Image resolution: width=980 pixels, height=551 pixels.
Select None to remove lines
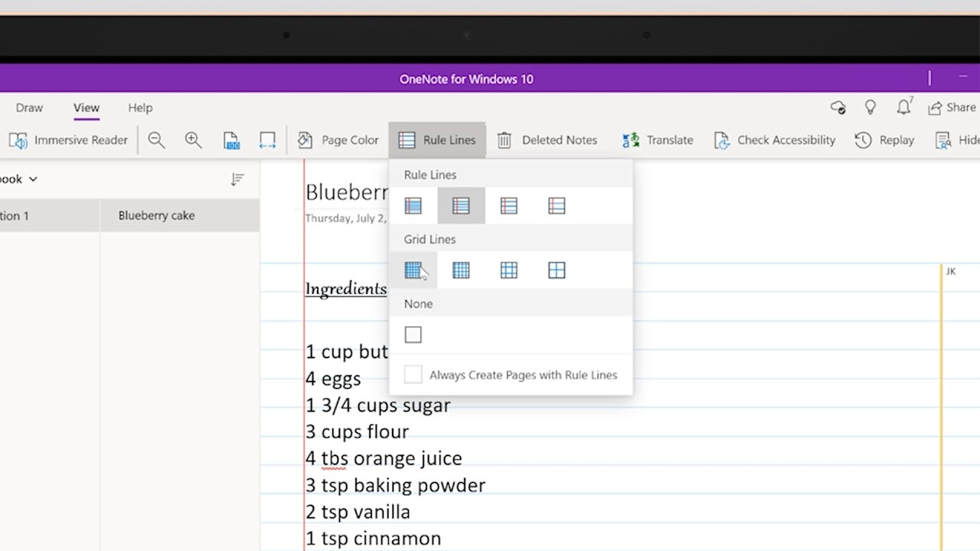[413, 334]
